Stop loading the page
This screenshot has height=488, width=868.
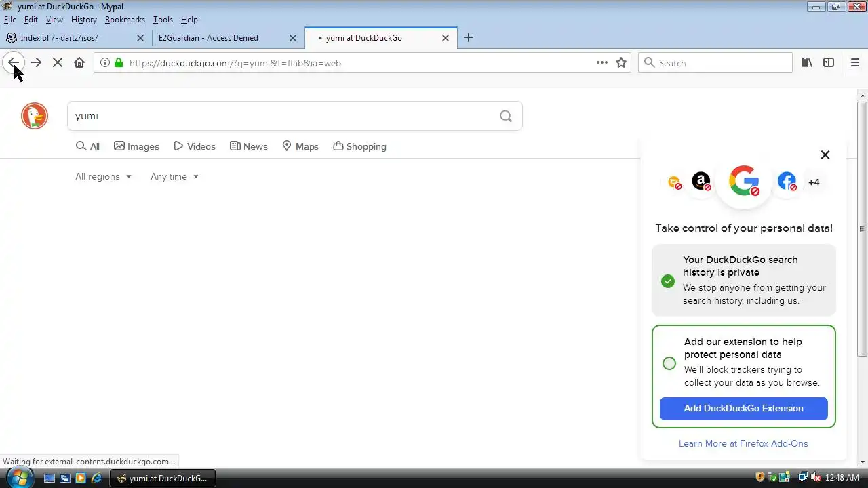(x=58, y=62)
